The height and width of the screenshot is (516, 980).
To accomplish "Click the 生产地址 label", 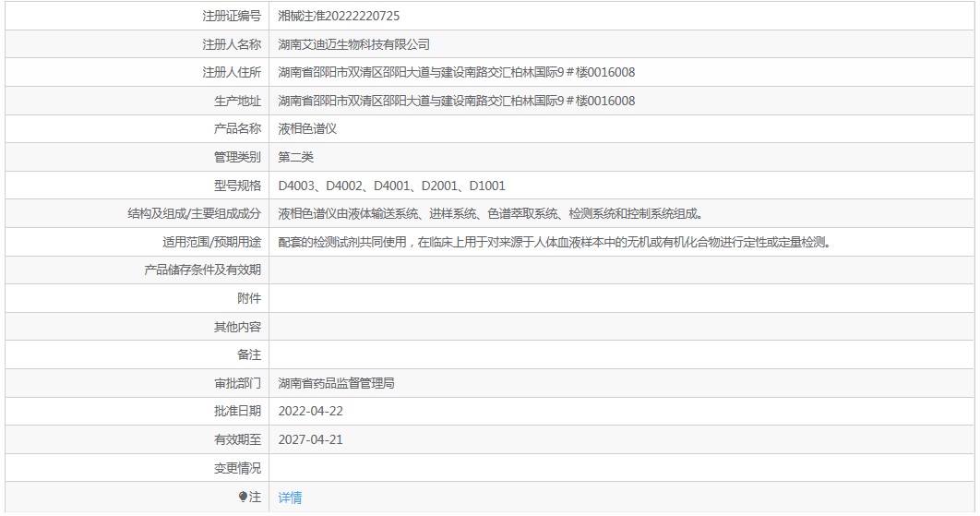I will pyautogui.click(x=237, y=101).
